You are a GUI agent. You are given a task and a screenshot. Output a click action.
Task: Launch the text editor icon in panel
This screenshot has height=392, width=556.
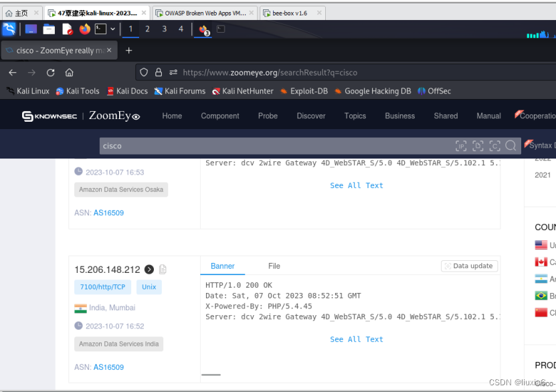click(67, 29)
